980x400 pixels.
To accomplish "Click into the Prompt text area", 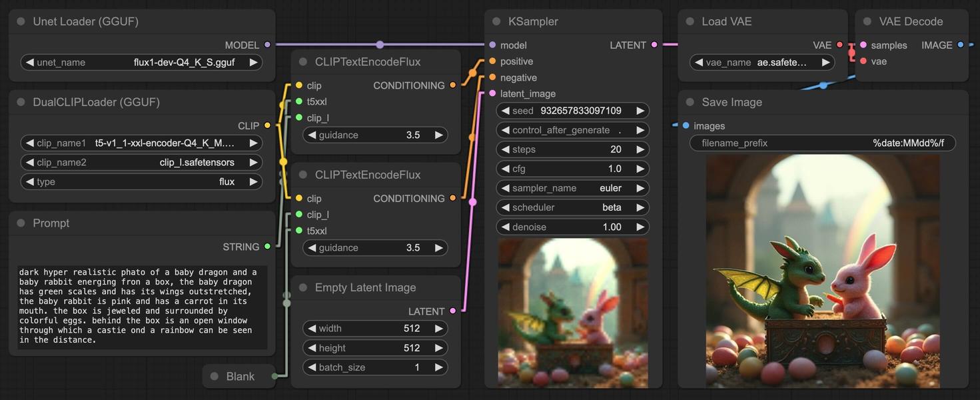I will [x=142, y=307].
